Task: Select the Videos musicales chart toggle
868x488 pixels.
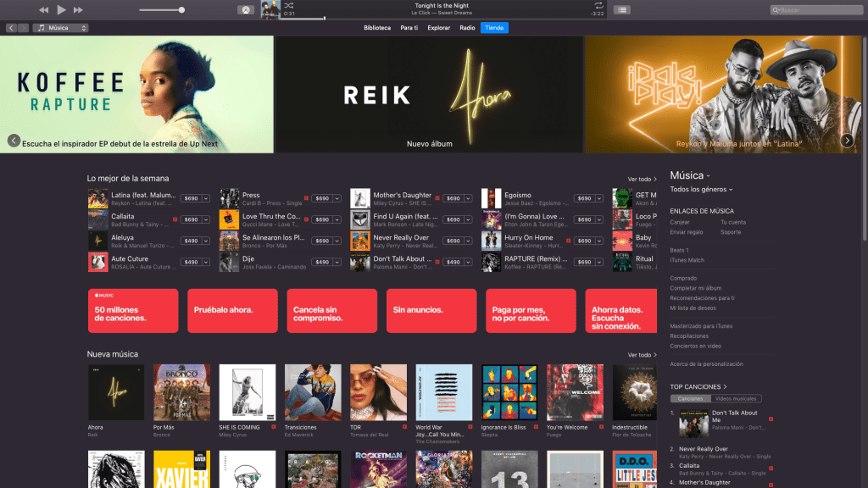Action: pyautogui.click(x=736, y=398)
